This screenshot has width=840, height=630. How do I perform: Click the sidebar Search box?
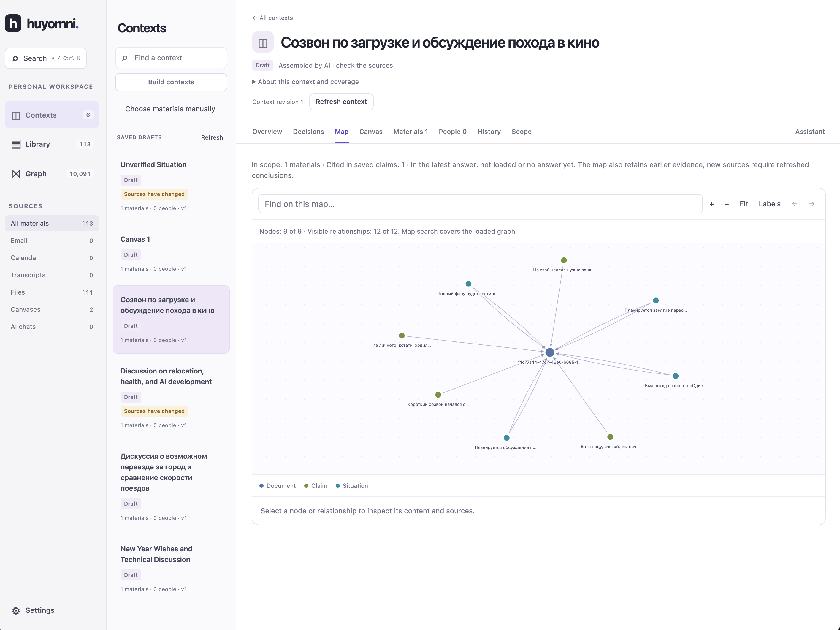[46, 58]
